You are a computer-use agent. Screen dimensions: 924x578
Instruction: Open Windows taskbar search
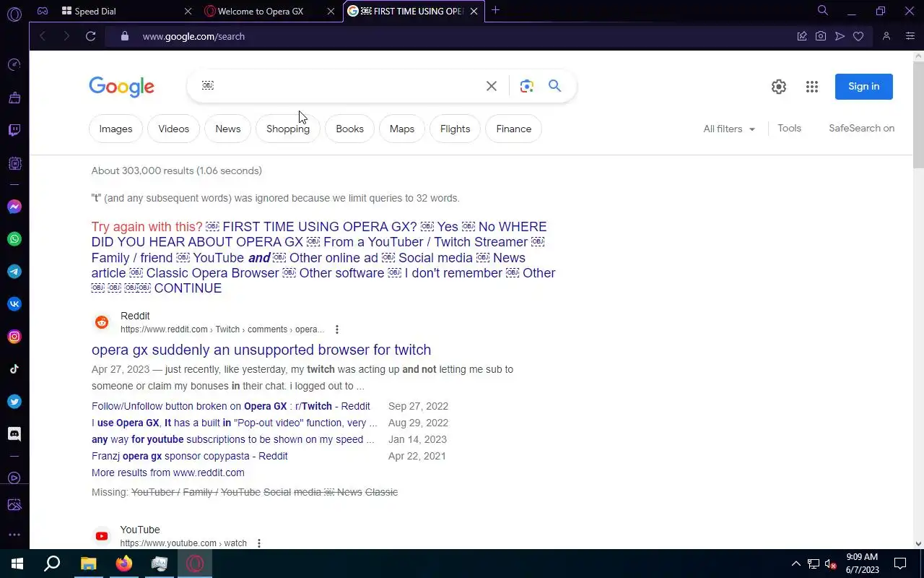(x=52, y=564)
